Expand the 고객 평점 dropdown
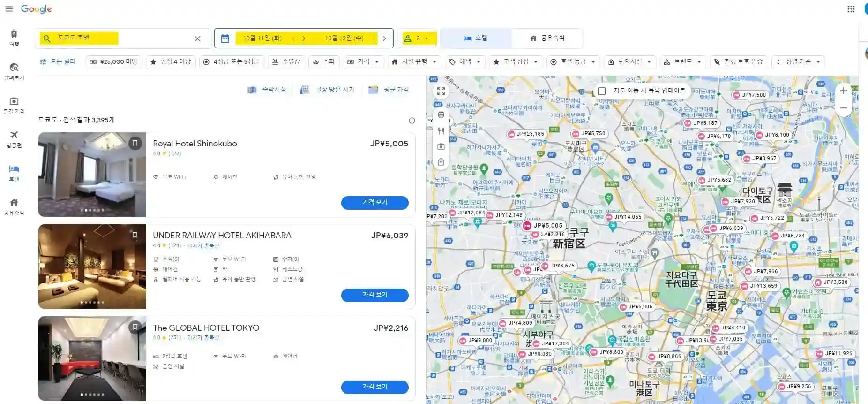The height and width of the screenshot is (404, 868). point(516,61)
